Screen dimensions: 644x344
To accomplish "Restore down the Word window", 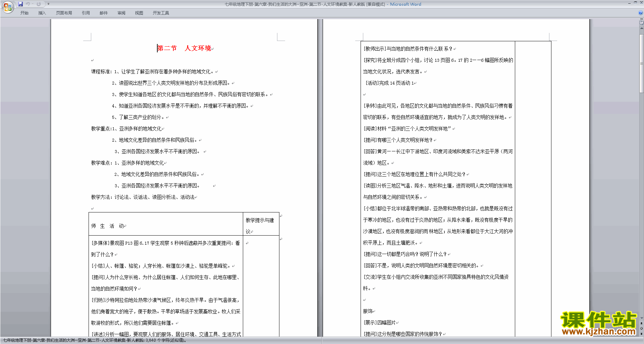I will click(x=635, y=3).
